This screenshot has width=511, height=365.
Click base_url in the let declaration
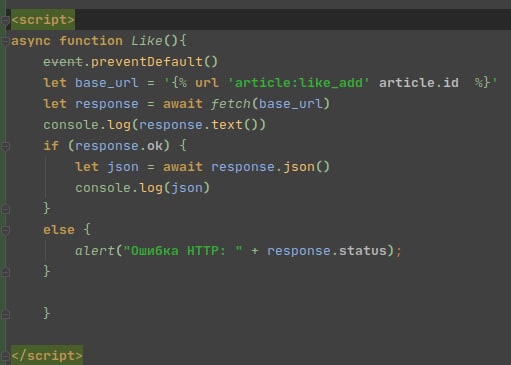[x=107, y=83]
